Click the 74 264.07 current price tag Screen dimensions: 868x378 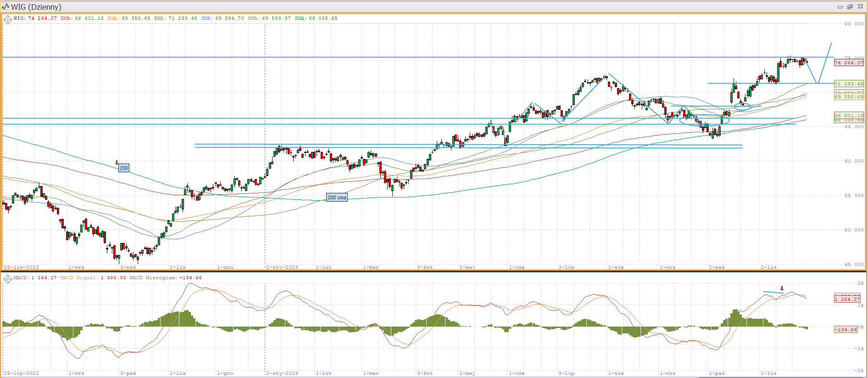pyautogui.click(x=848, y=63)
